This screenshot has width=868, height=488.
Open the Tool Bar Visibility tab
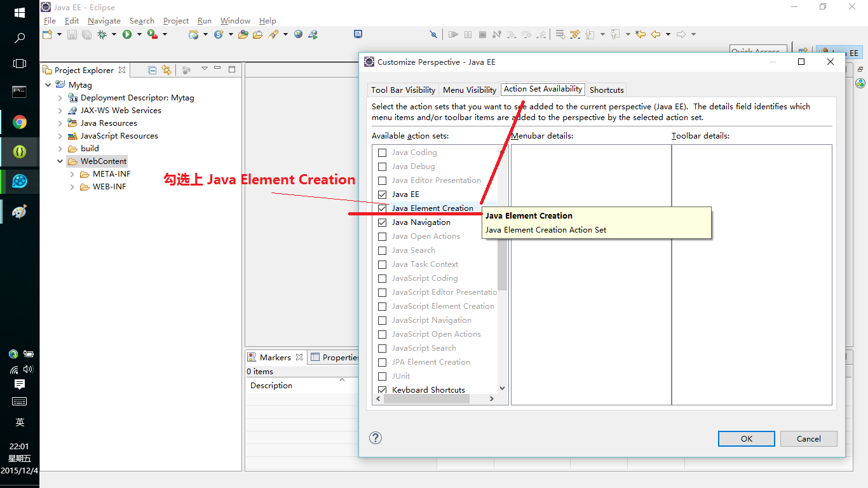pyautogui.click(x=403, y=90)
